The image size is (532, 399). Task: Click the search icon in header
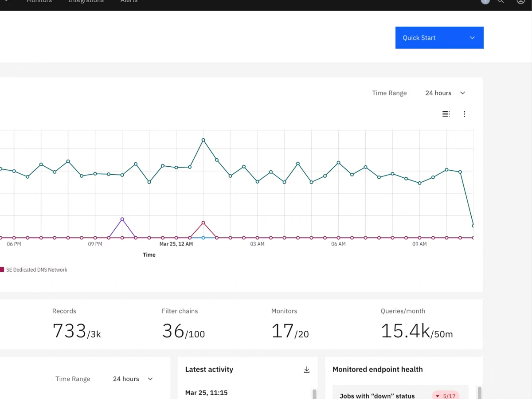tap(501, 1)
